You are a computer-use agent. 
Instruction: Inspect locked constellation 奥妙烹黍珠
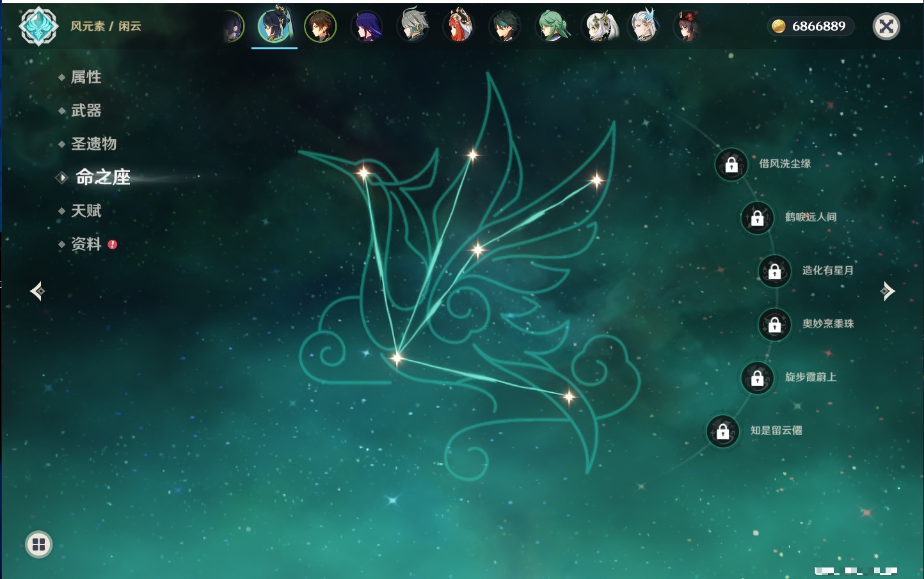coord(775,324)
